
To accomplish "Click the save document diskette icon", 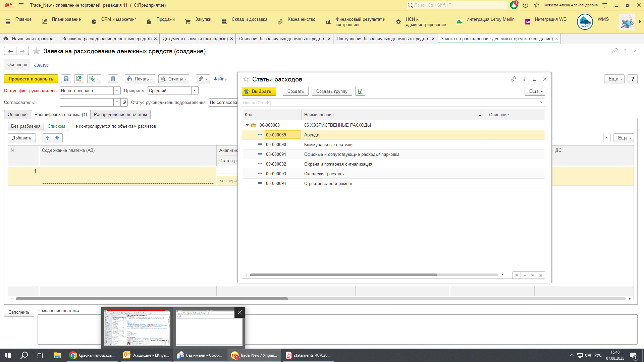I will click(66, 79).
